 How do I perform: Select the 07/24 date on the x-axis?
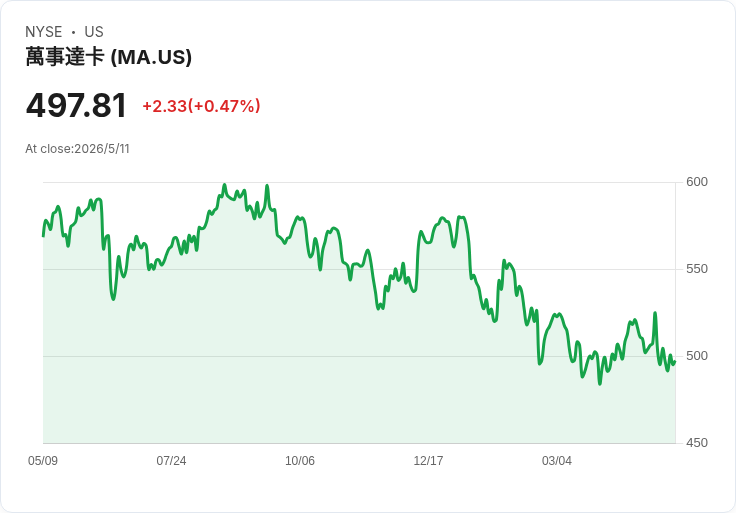click(171, 460)
